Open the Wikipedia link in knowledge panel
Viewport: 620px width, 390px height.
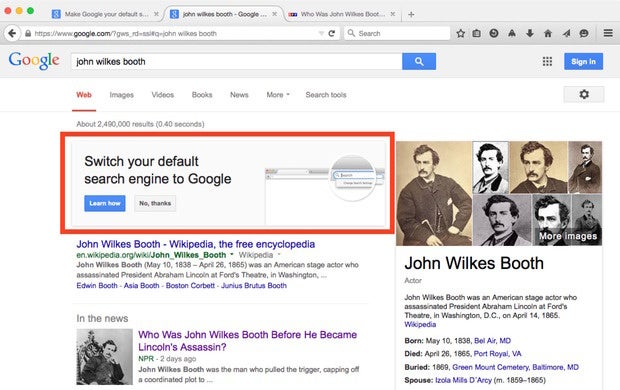pyautogui.click(x=420, y=324)
